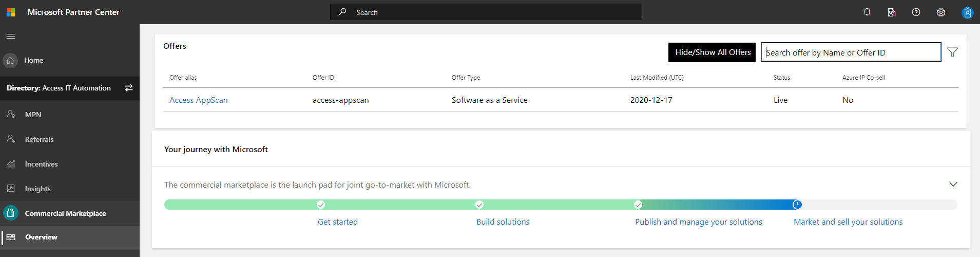
Task: Click the Live status cell
Action: click(x=781, y=100)
